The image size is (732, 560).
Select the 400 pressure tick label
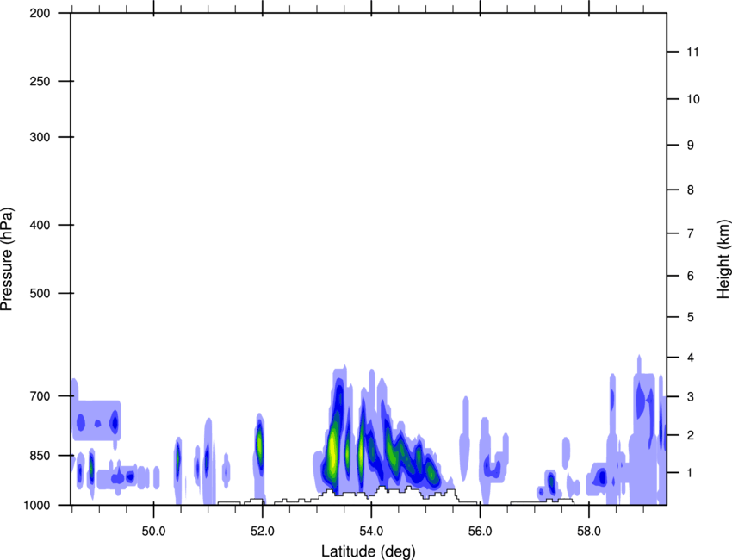tap(40, 225)
